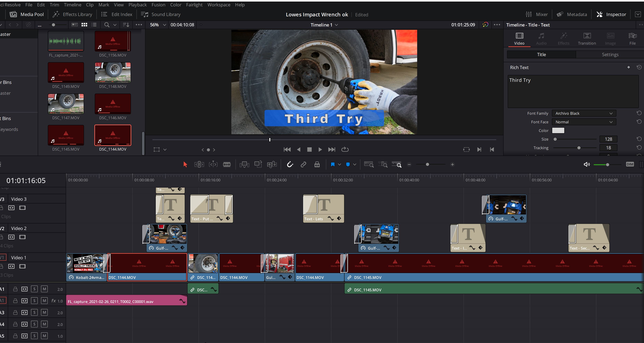This screenshot has height=343, width=644.
Task: Click the Detail Zoom icon
Action: 383,165
